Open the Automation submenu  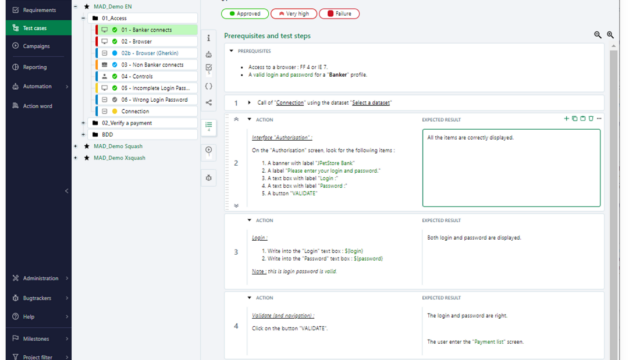39,86
